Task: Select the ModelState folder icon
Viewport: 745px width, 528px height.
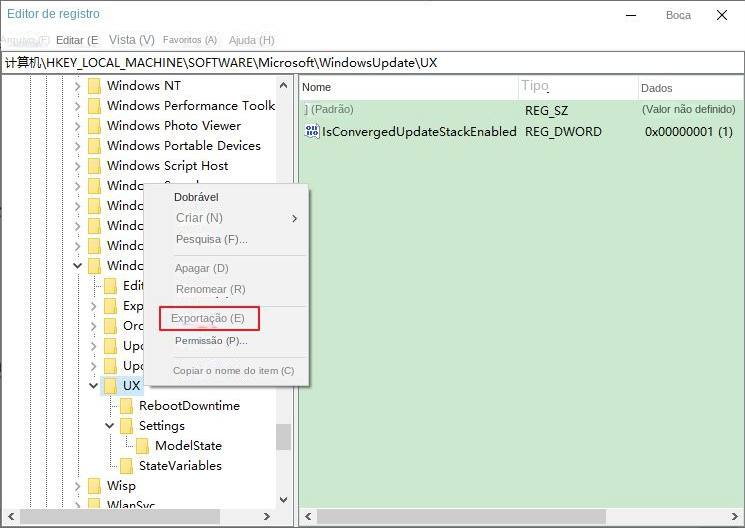Action: point(143,446)
